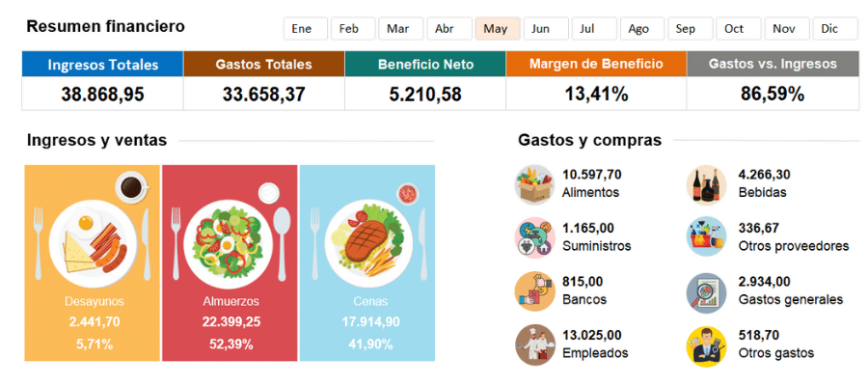Click the Alimentos grocery box icon

(537, 185)
